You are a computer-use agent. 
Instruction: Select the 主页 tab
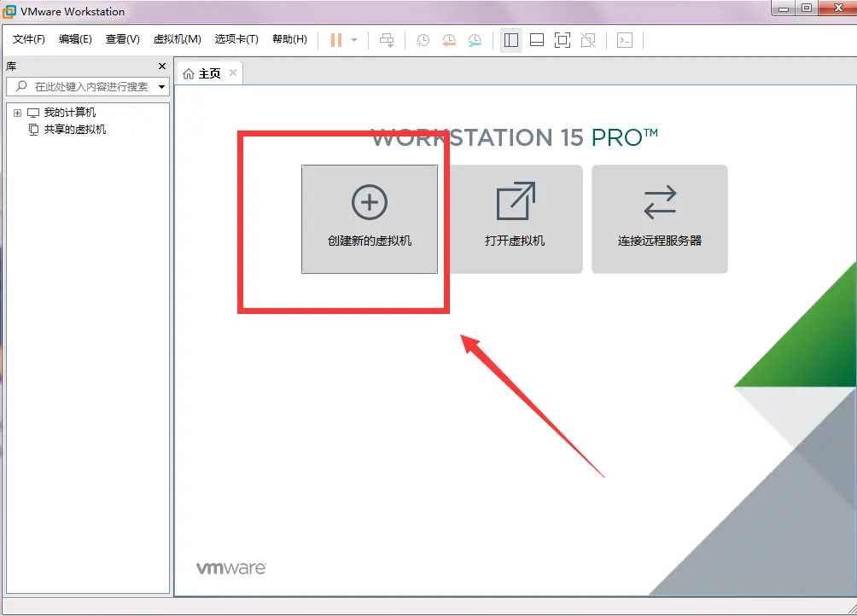tap(209, 73)
